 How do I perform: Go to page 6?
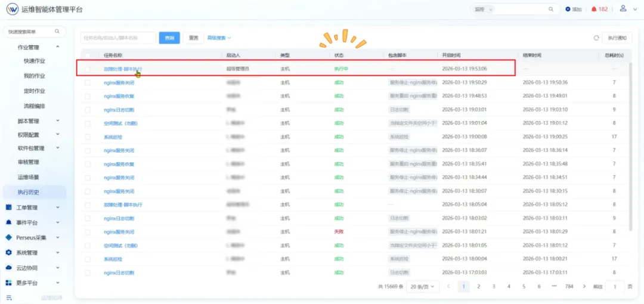pos(539,286)
